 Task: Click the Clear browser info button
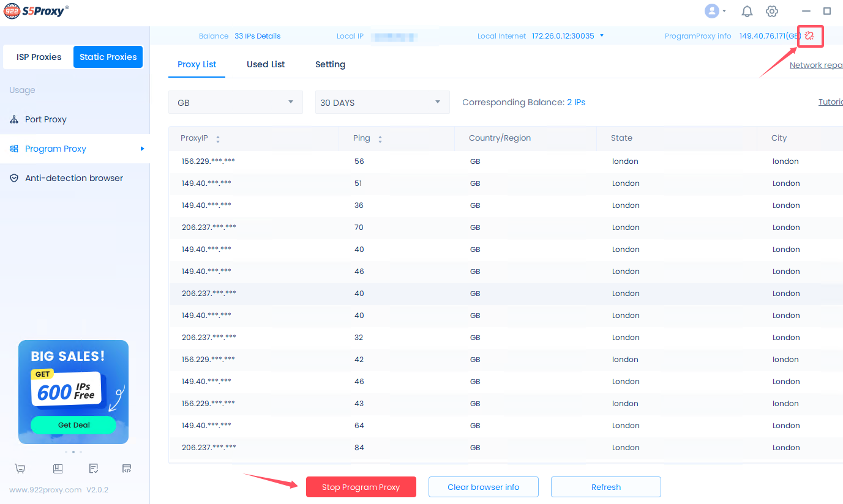483,487
